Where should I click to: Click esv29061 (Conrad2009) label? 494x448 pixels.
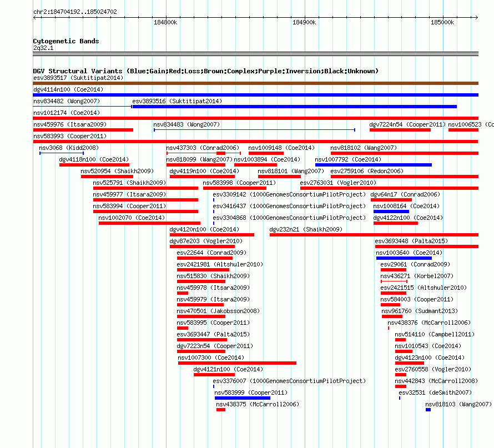(x=415, y=264)
